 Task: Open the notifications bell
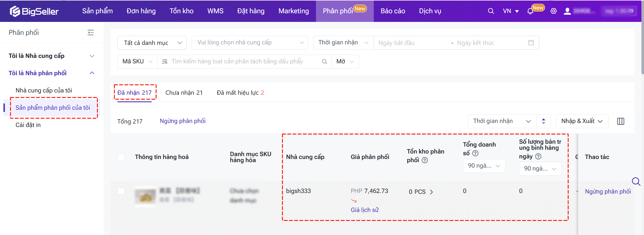[530, 11]
